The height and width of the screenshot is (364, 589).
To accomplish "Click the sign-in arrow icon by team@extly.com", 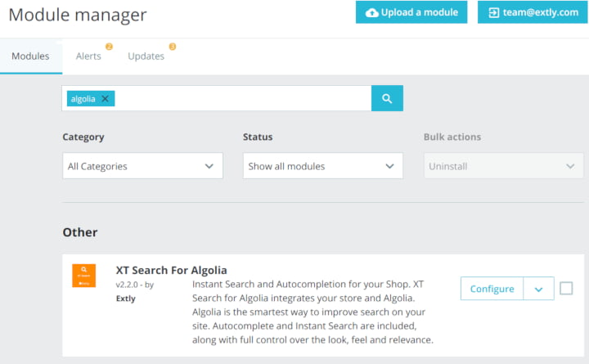I will (x=493, y=13).
